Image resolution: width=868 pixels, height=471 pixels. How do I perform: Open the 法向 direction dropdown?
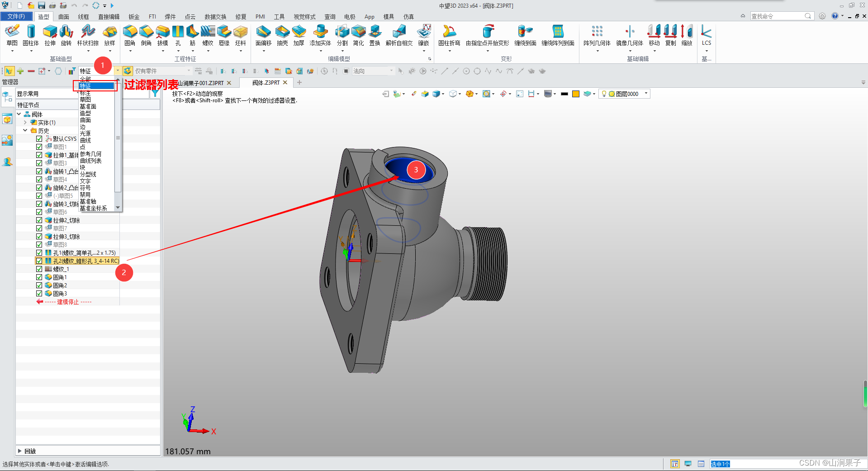[391, 71]
